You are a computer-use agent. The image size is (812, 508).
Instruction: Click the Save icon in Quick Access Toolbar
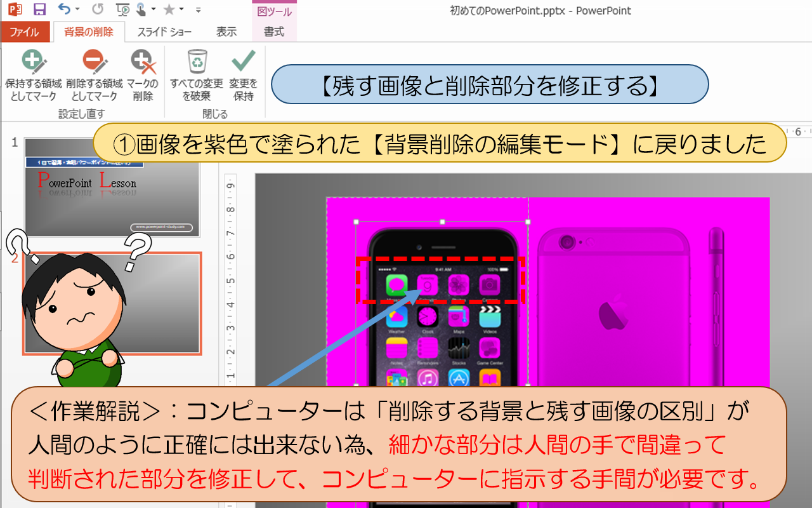(x=39, y=10)
